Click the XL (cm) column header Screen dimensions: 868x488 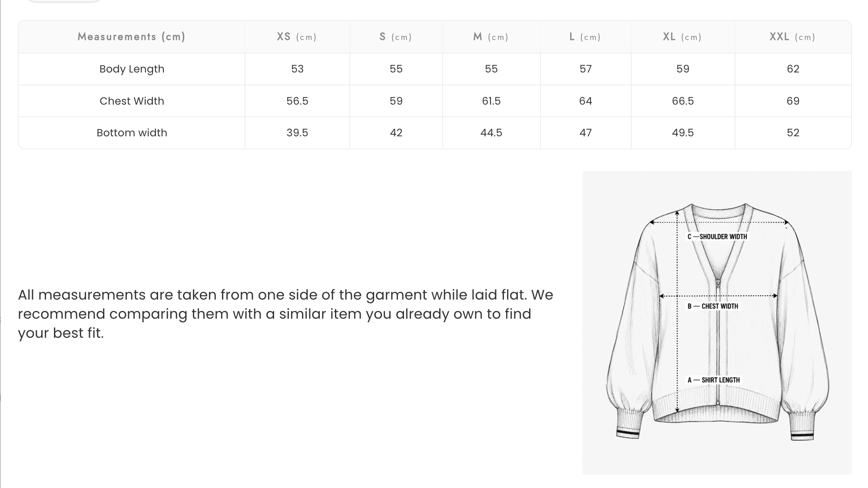pyautogui.click(x=682, y=37)
